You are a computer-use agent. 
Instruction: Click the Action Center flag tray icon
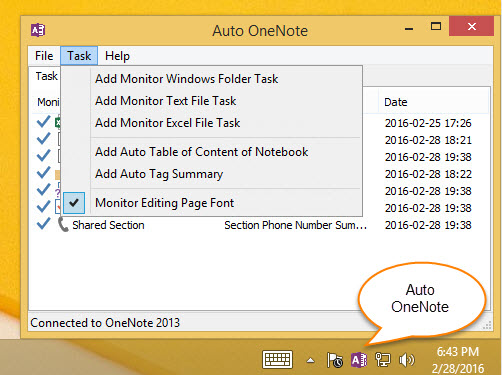click(335, 360)
